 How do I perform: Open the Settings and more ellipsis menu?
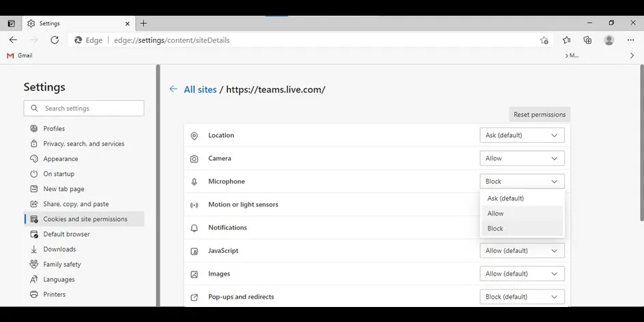pos(631,40)
